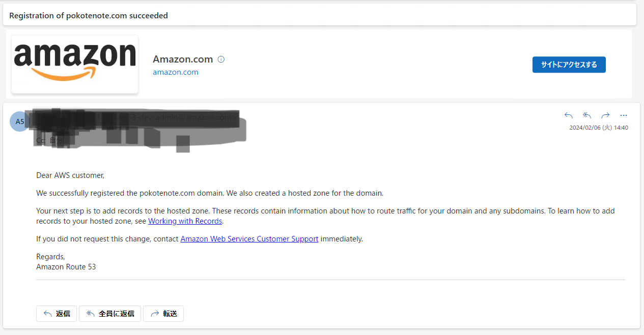Click the A5 sender avatar circle
The width and height of the screenshot is (644, 335).
tap(19, 121)
